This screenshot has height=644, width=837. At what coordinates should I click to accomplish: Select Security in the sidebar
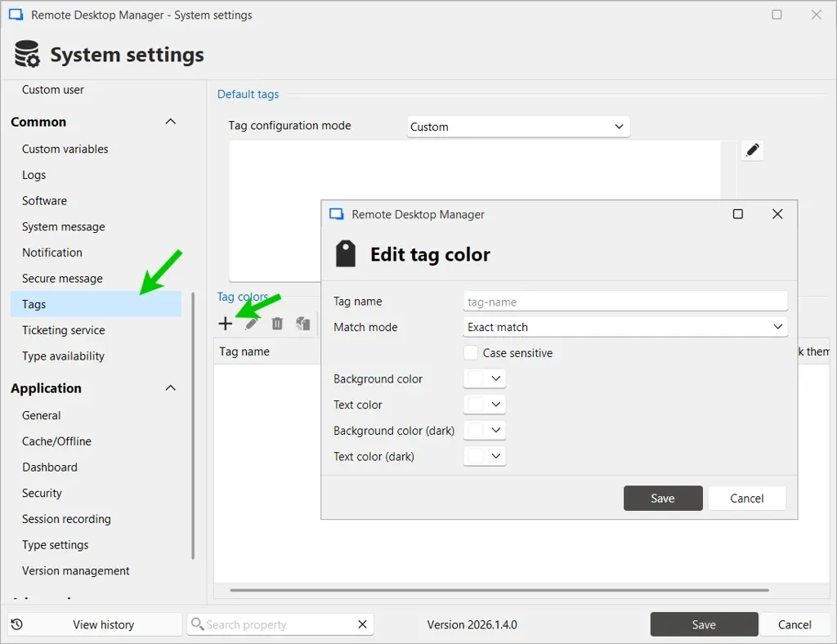pyautogui.click(x=42, y=493)
